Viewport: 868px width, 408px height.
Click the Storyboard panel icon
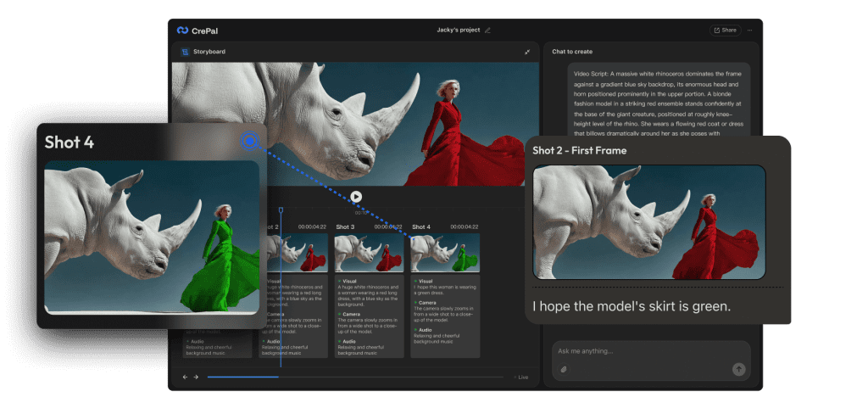pyautogui.click(x=184, y=52)
